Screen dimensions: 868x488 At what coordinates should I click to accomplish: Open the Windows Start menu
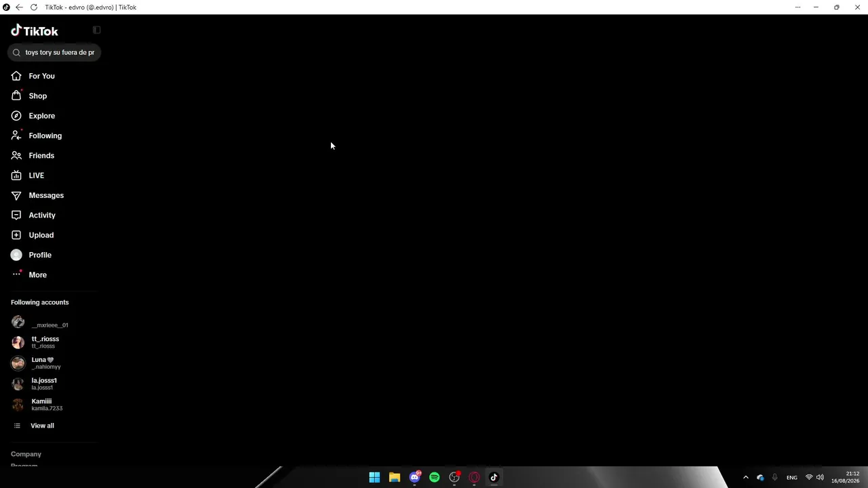374,477
